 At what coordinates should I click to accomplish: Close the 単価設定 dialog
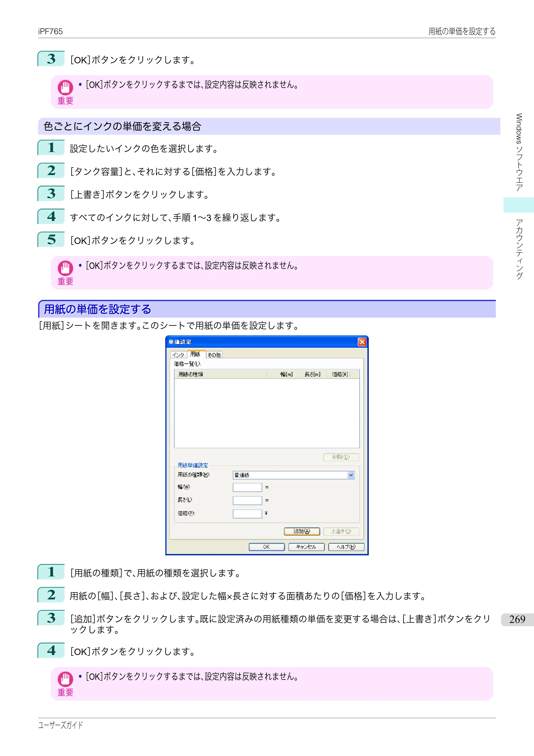pyautogui.click(x=362, y=342)
